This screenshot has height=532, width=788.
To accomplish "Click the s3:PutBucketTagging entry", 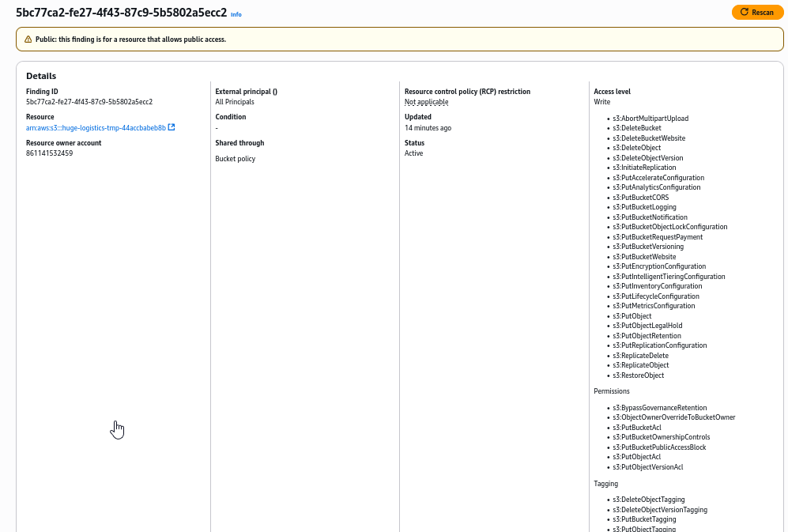I will [x=644, y=519].
